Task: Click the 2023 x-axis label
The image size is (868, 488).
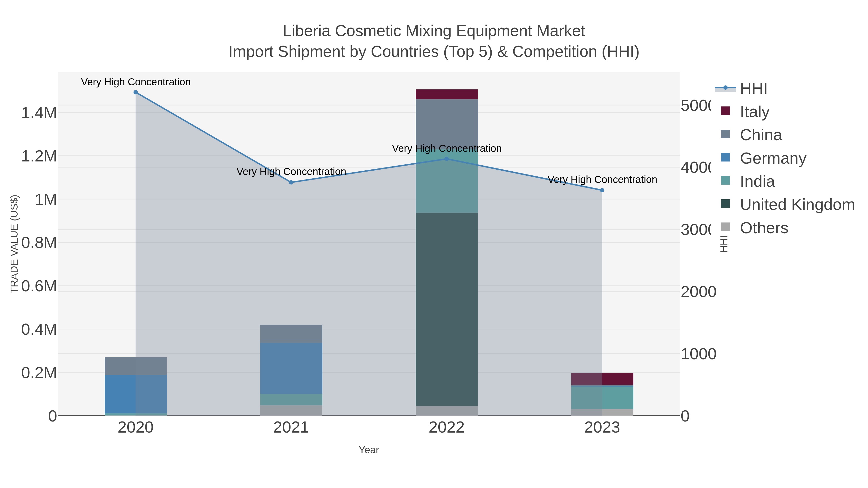Action: (602, 428)
